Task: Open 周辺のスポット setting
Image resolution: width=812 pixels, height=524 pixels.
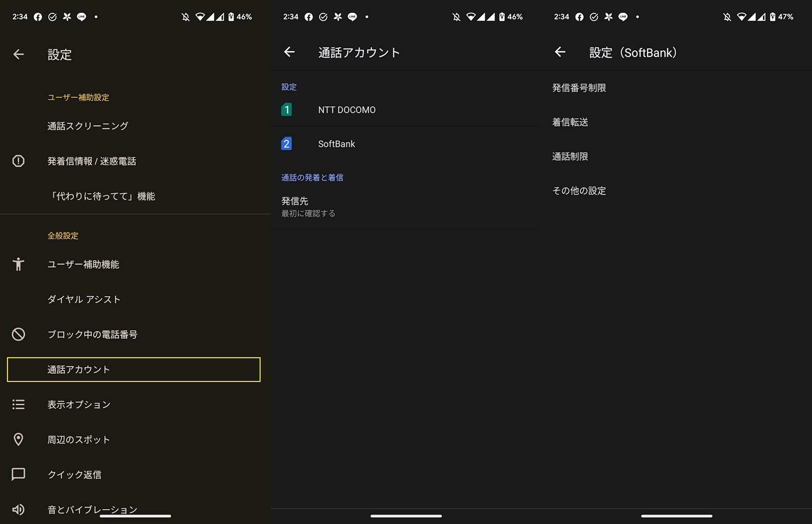Action: (135, 439)
